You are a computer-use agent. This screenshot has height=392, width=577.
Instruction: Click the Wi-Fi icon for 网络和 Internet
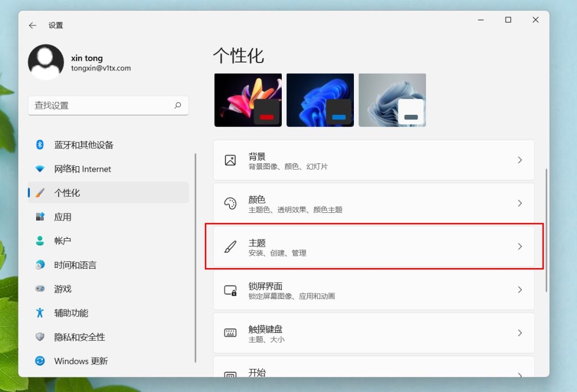pyautogui.click(x=40, y=169)
